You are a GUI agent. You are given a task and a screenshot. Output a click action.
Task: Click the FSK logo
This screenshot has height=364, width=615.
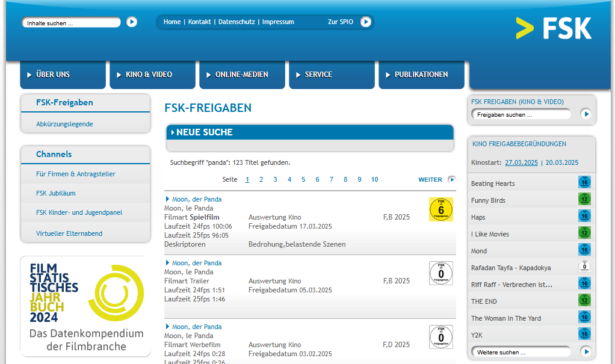pos(554,28)
